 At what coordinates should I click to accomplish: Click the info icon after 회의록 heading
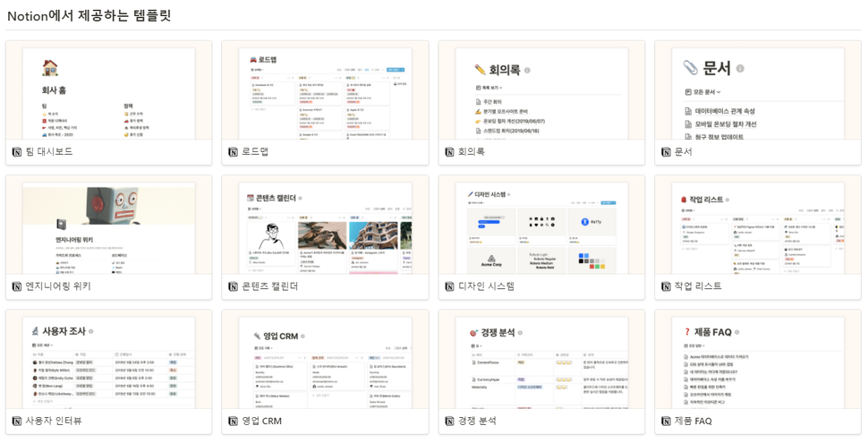coord(527,71)
